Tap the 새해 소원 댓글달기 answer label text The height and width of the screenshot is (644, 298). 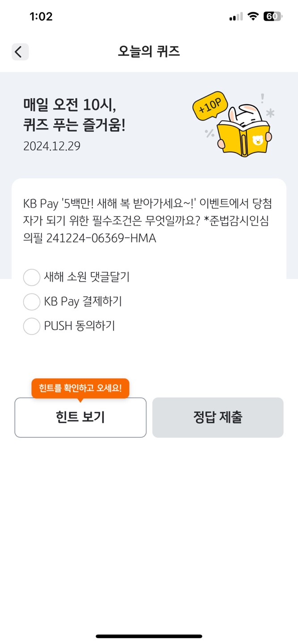(87, 277)
